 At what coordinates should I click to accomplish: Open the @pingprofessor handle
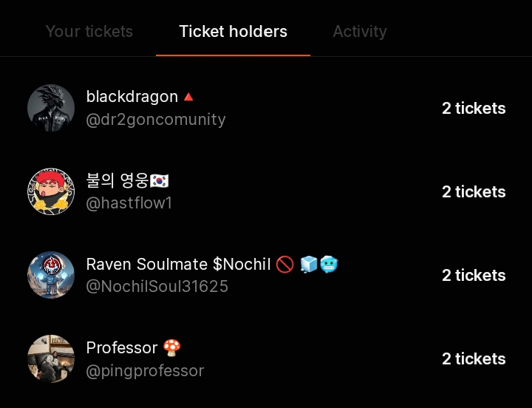145,370
